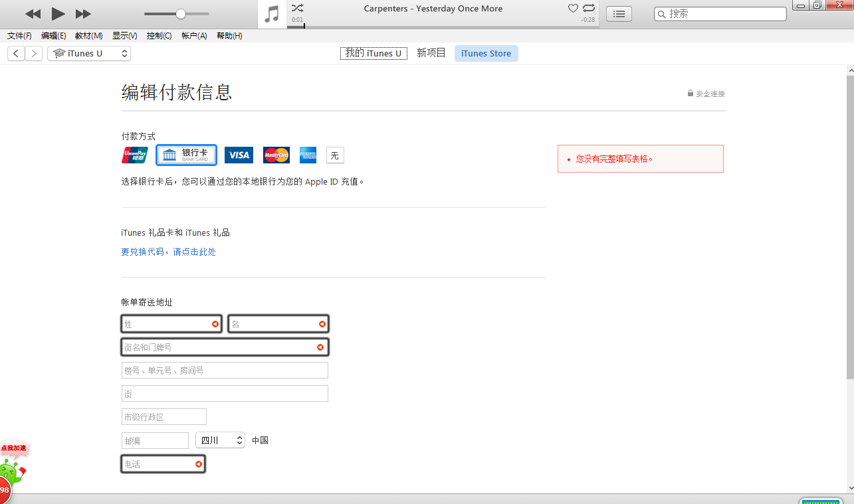Click error indicator in 电话 field
The width and height of the screenshot is (854, 504).
(x=198, y=464)
